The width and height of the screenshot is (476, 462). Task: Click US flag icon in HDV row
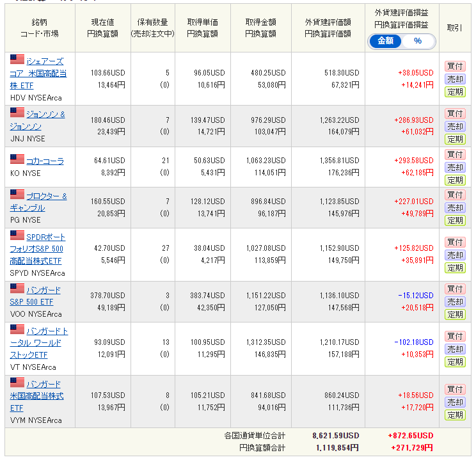(x=17, y=60)
